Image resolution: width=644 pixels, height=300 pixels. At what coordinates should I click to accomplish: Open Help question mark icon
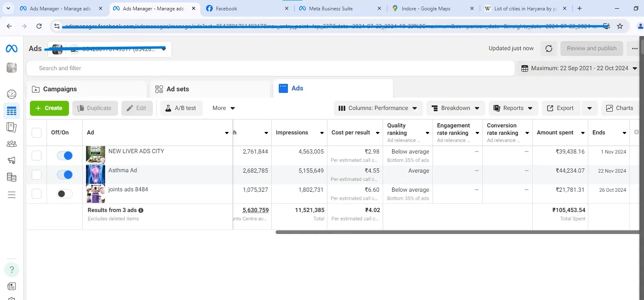click(12, 270)
